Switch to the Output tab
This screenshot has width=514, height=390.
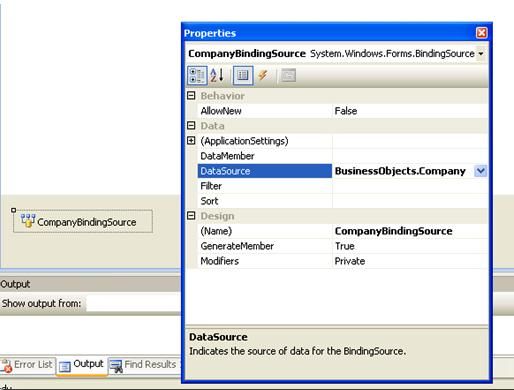click(82, 365)
